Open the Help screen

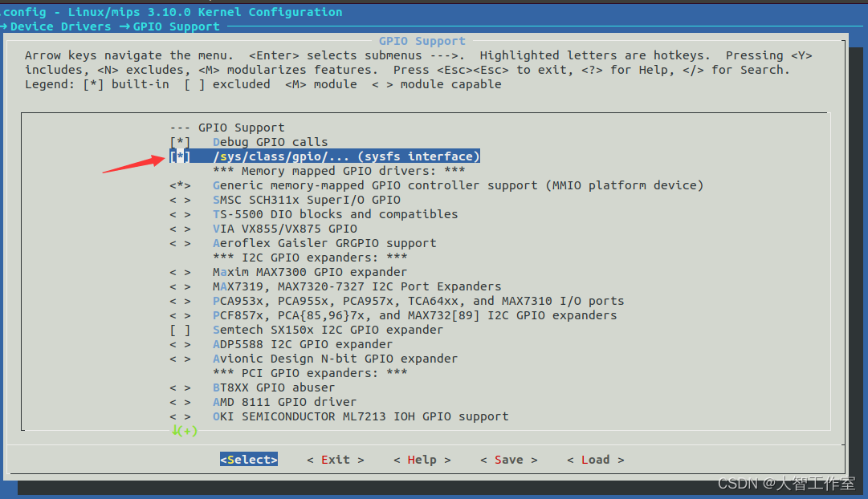422,459
